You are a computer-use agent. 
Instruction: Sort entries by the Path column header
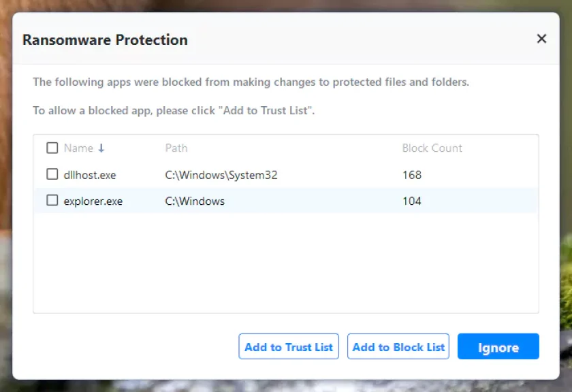[x=176, y=148]
